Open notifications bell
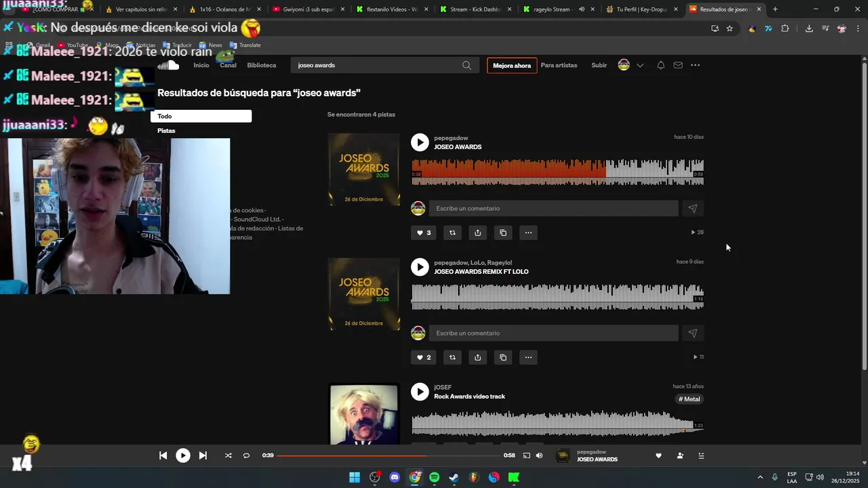868x488 pixels. (x=660, y=65)
